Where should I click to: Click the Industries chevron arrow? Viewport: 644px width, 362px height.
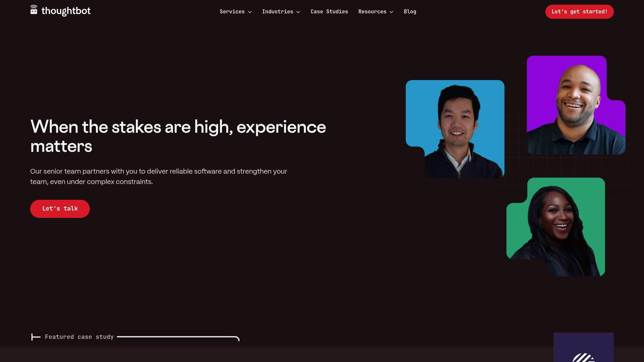pos(299,12)
